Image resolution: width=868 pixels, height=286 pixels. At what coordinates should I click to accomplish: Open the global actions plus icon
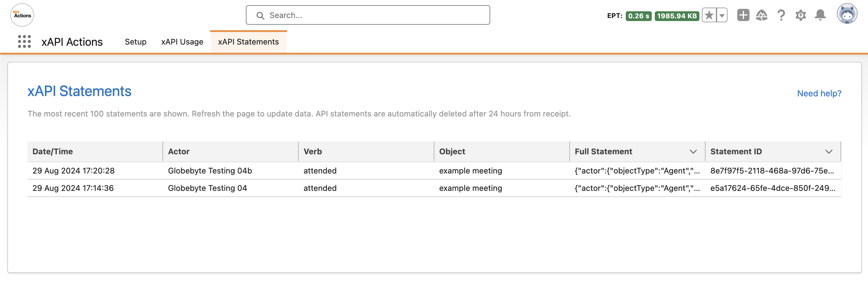[x=743, y=16]
